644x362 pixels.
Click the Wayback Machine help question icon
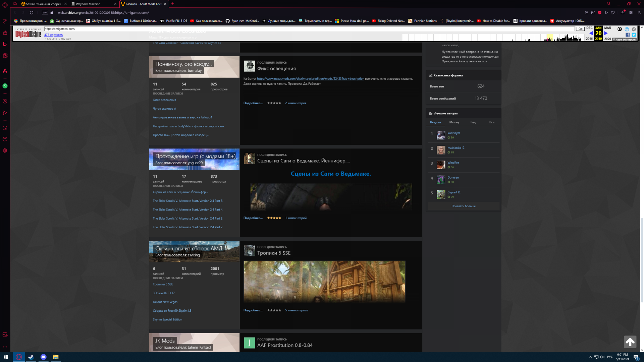(627, 29)
